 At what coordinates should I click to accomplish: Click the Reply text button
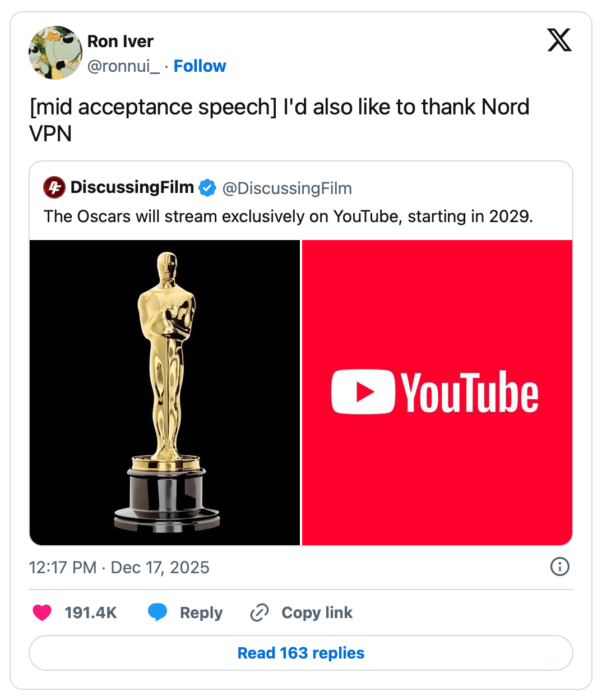click(201, 612)
